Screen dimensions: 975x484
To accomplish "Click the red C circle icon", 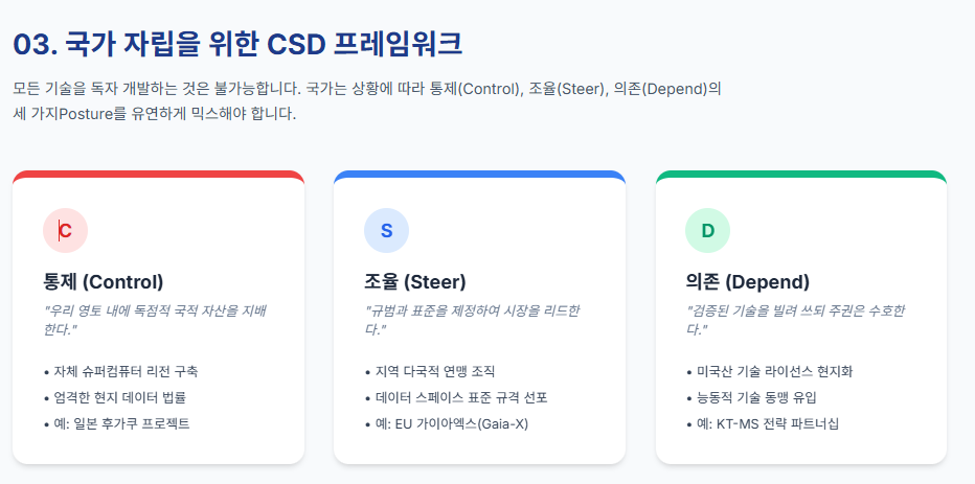I will coord(65,230).
